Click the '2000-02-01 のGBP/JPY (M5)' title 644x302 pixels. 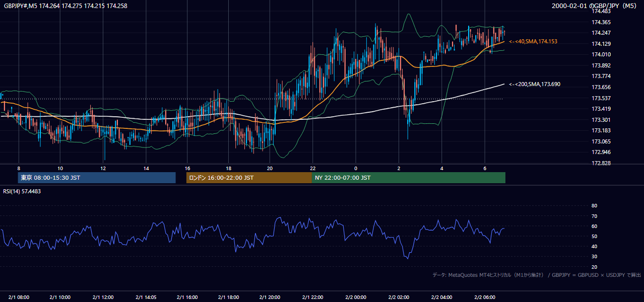595,6
